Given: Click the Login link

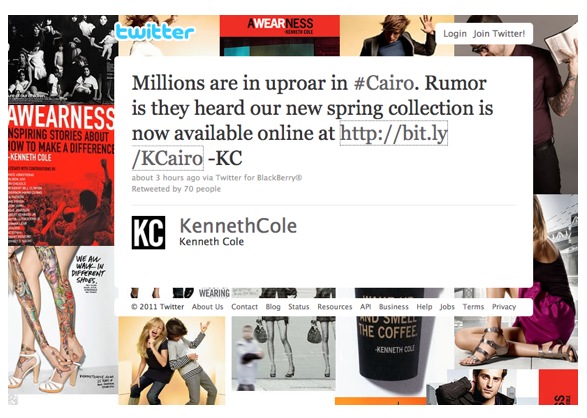Looking at the screenshot, I should click(x=455, y=34).
